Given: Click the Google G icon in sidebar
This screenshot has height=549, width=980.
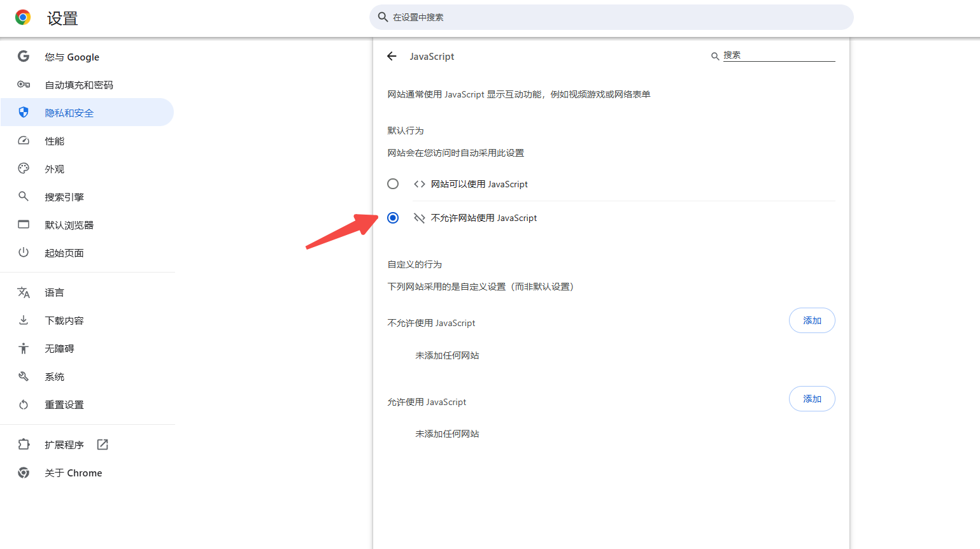Looking at the screenshot, I should click(x=24, y=56).
